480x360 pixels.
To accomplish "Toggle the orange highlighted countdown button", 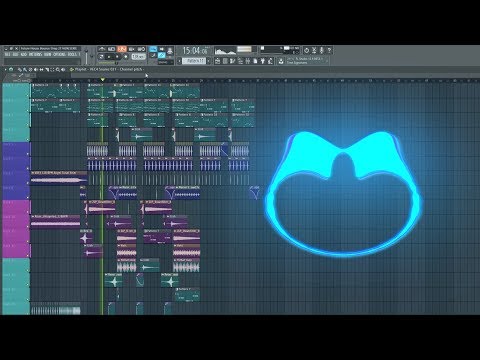I will [x=122, y=49].
